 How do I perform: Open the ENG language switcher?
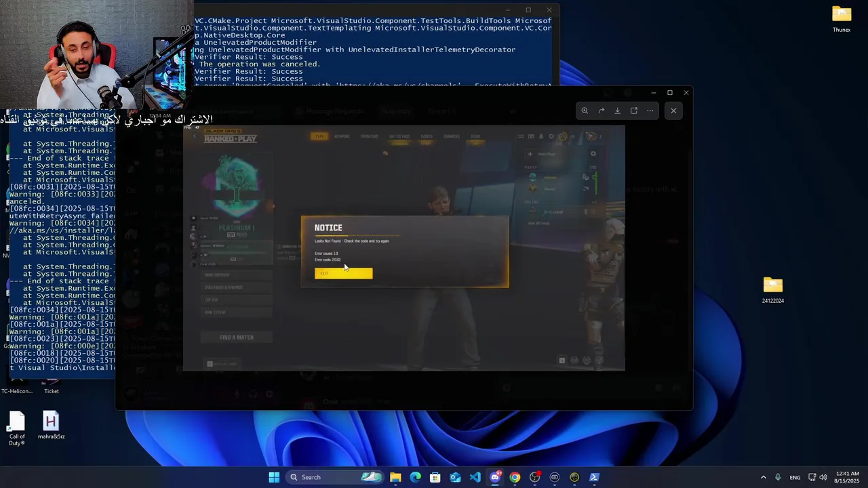795,477
